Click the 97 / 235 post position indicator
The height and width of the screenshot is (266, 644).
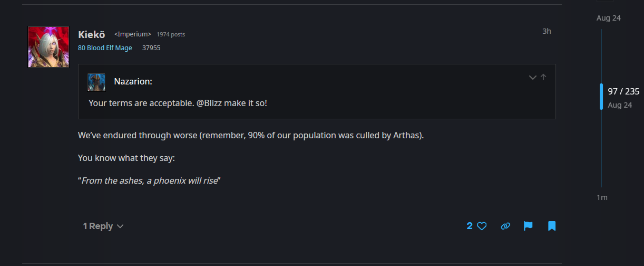(623, 91)
